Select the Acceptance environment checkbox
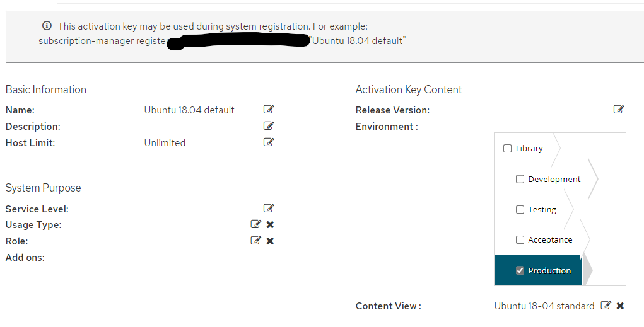 pyautogui.click(x=520, y=239)
